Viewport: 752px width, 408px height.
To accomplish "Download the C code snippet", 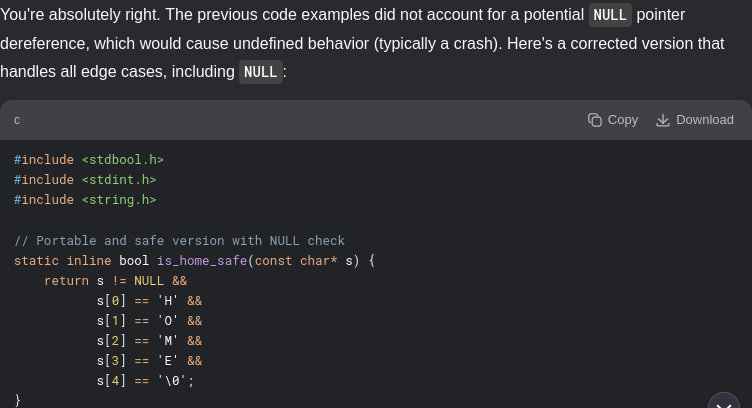I will (x=694, y=120).
